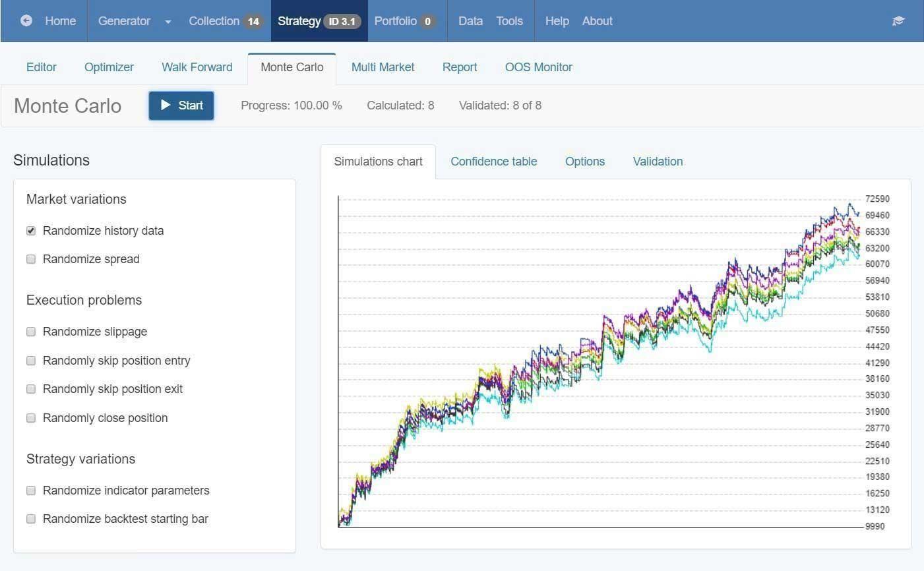This screenshot has width=924, height=571.
Task: Open the Validation tab
Action: (658, 162)
